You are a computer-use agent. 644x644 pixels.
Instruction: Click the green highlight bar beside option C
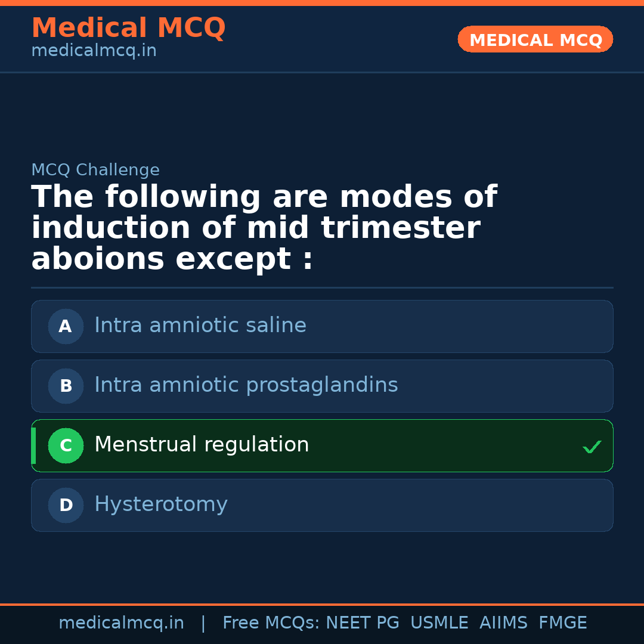point(33,445)
